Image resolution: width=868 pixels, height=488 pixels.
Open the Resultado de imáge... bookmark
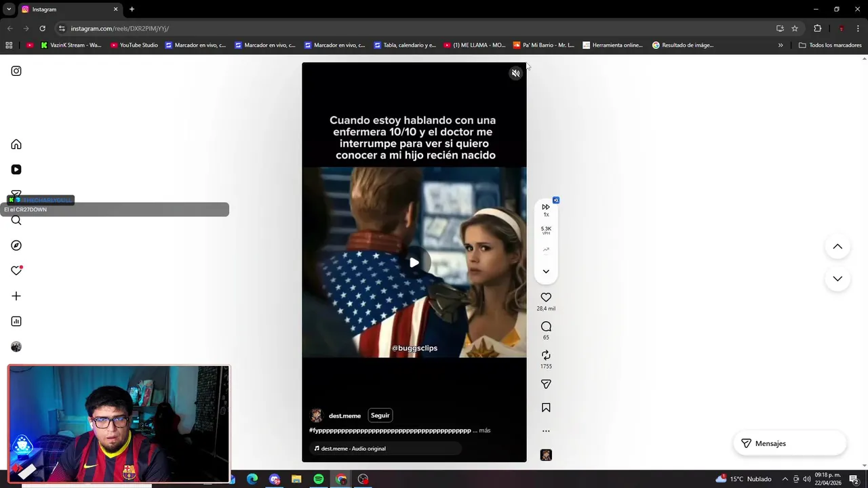point(682,45)
